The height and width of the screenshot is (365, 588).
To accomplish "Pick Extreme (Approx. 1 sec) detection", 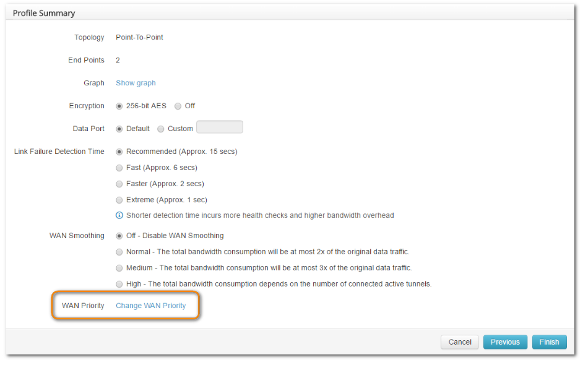I will point(119,200).
